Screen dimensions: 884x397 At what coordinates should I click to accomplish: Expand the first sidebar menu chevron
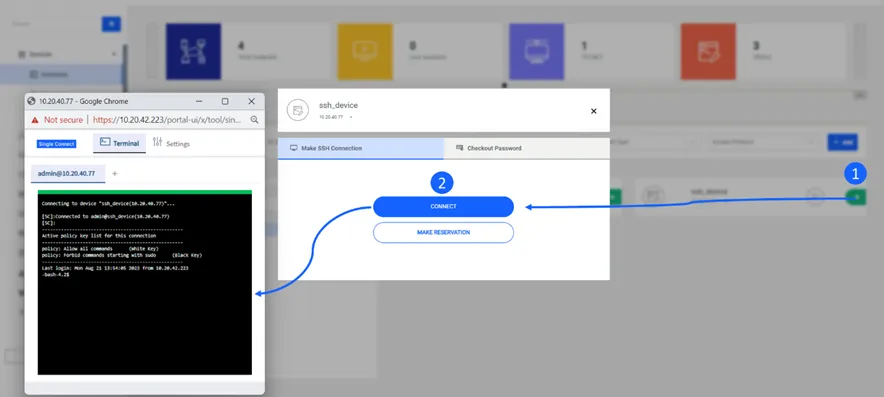click(x=114, y=54)
